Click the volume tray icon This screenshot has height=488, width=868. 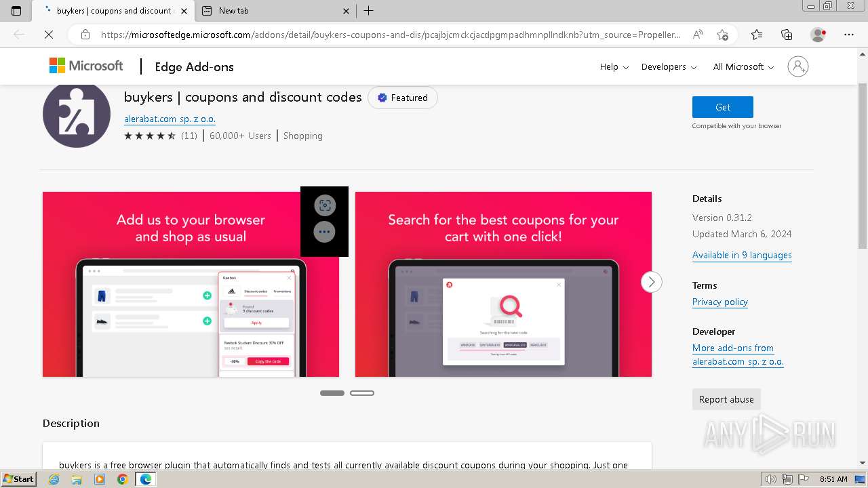[x=772, y=479]
